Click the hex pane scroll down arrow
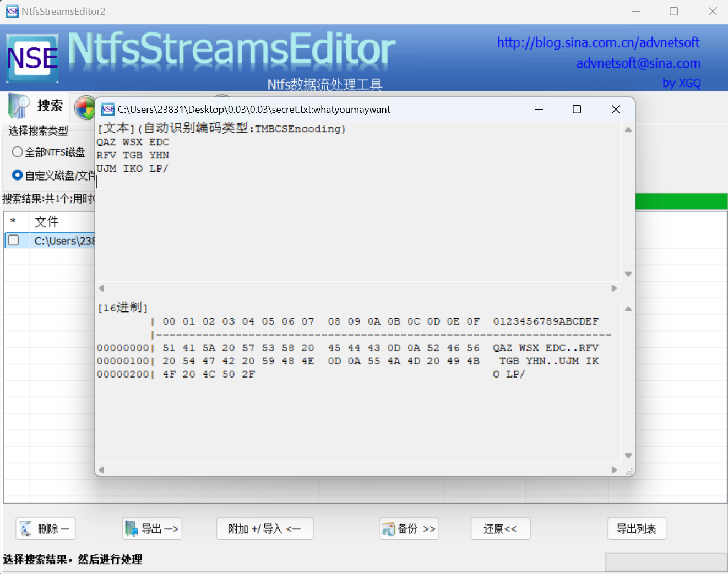Image resolution: width=728 pixels, height=574 pixels. pos(628,456)
